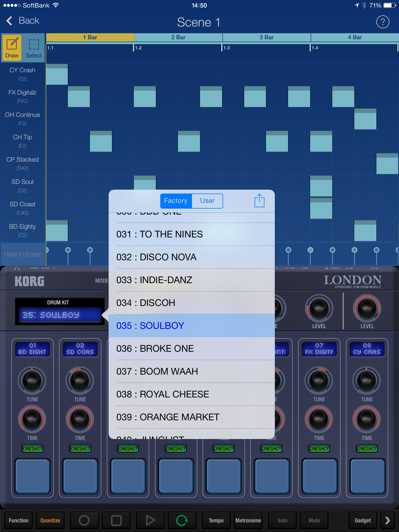The height and width of the screenshot is (532, 399).
Task: Open sample selector for pad 07 FX DIGITF
Action: pos(319,349)
